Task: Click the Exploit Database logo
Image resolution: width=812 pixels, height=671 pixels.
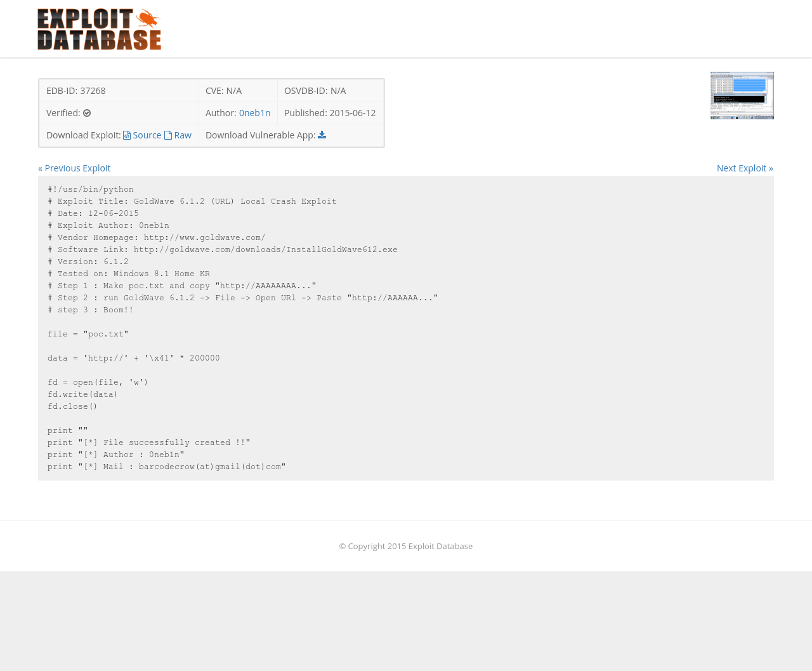Action: (99, 29)
